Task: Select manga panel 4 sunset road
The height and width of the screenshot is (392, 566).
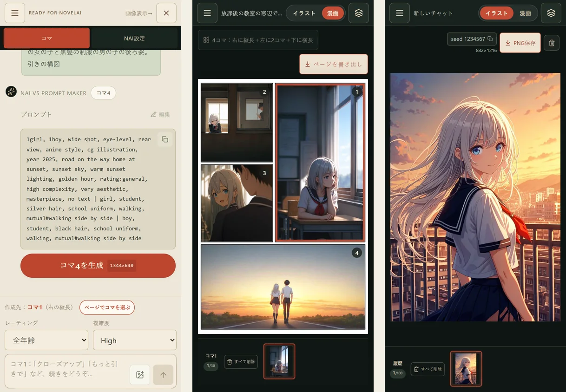Action: (283, 287)
